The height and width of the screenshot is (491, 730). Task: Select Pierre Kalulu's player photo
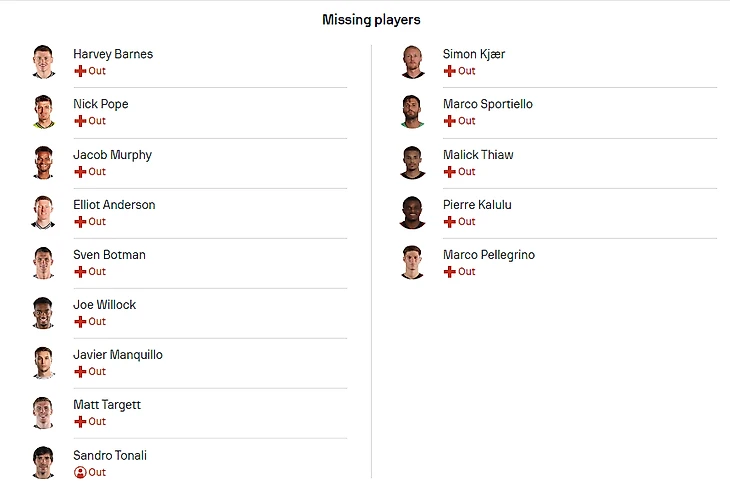(412, 213)
